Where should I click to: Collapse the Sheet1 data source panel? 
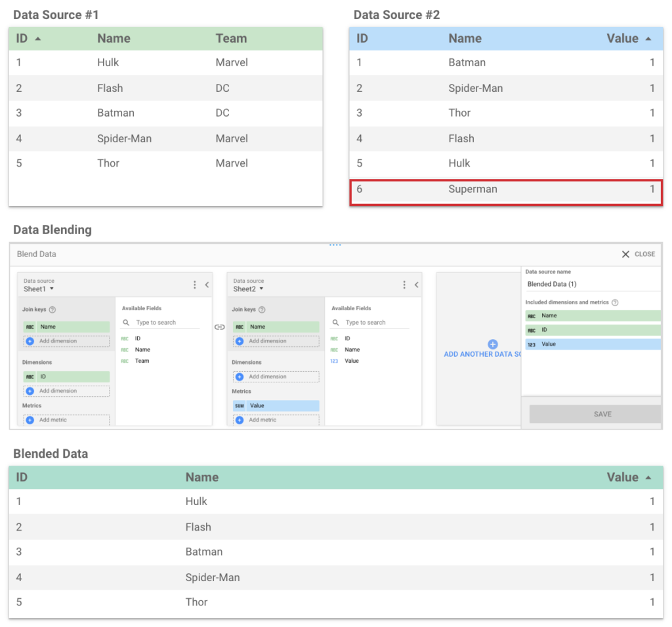coord(207,285)
